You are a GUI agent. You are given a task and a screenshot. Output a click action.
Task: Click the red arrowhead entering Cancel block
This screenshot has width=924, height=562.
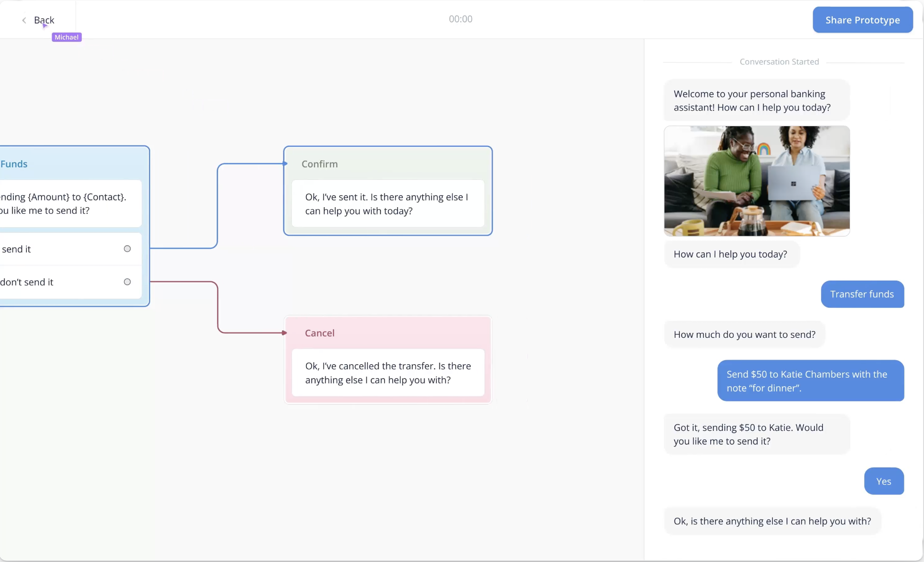point(284,333)
